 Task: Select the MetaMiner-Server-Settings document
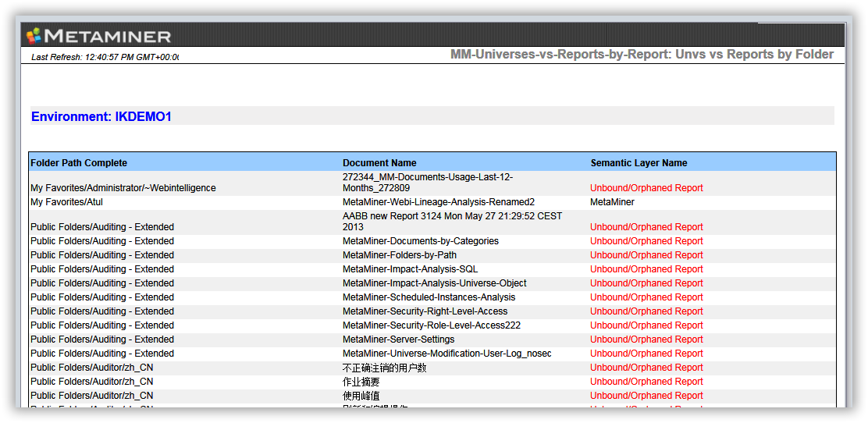pos(399,339)
